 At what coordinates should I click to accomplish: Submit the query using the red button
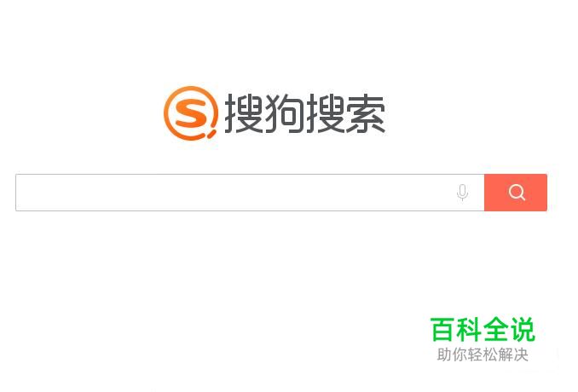click(x=516, y=193)
